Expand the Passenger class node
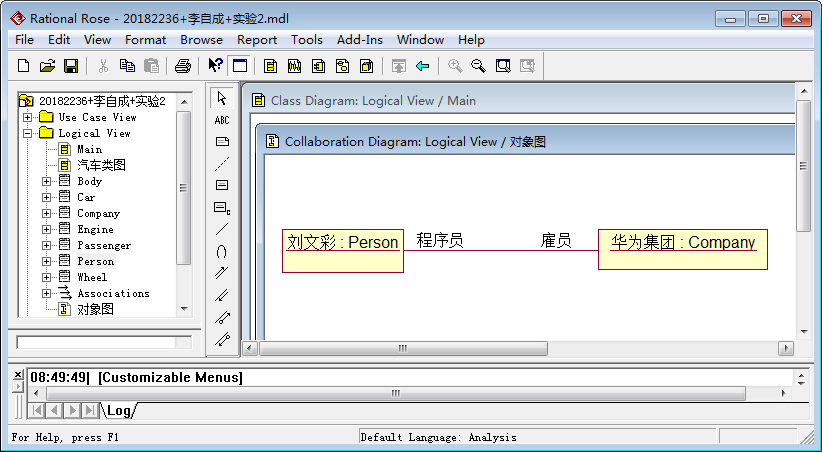This screenshot has width=822, height=452. (x=47, y=245)
